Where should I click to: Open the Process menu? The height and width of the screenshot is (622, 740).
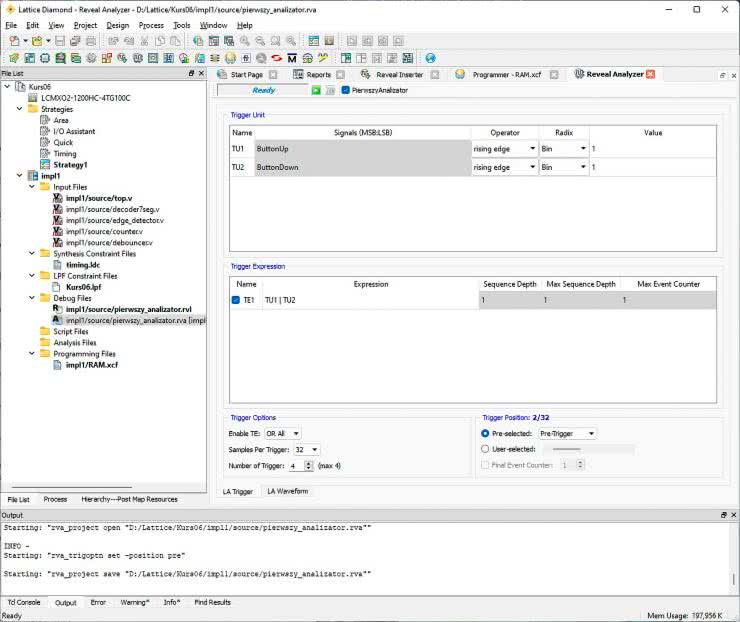tap(151, 25)
